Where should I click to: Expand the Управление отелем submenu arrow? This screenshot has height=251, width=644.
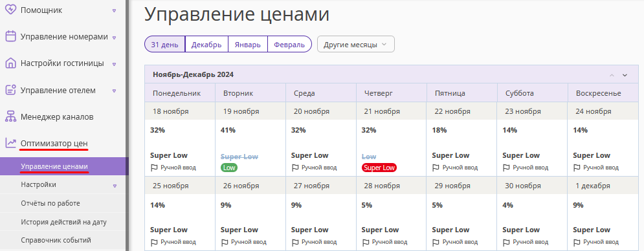[x=114, y=91]
